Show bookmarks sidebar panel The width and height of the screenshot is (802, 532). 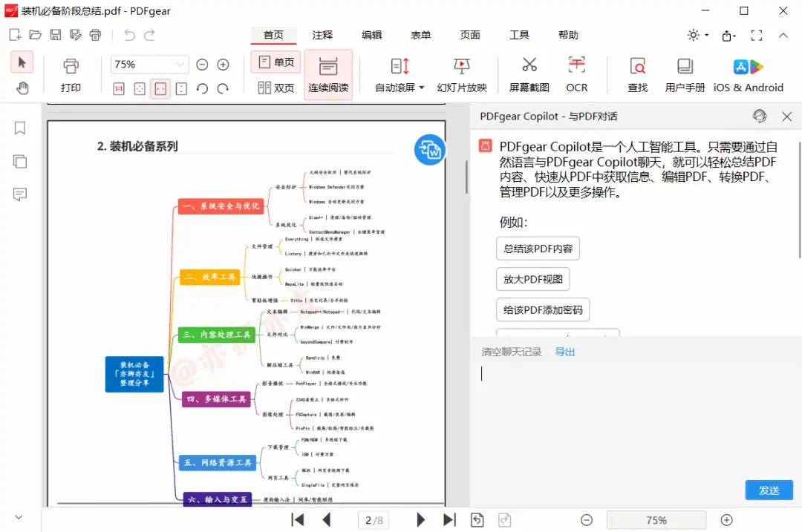pos(20,128)
